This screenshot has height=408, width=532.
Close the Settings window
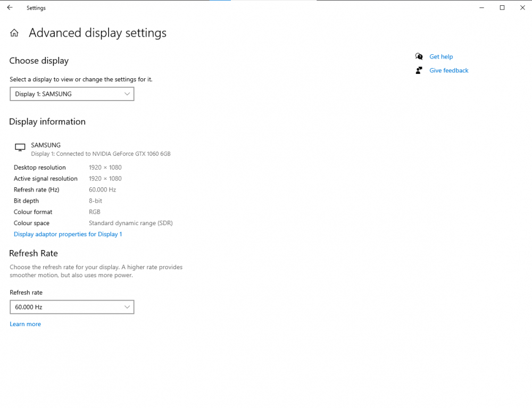(522, 7)
